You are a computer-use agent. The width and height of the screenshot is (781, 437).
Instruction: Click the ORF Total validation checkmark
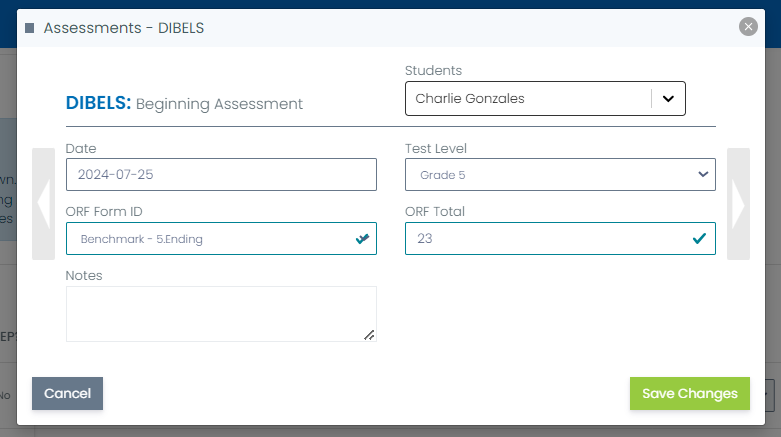coord(699,239)
